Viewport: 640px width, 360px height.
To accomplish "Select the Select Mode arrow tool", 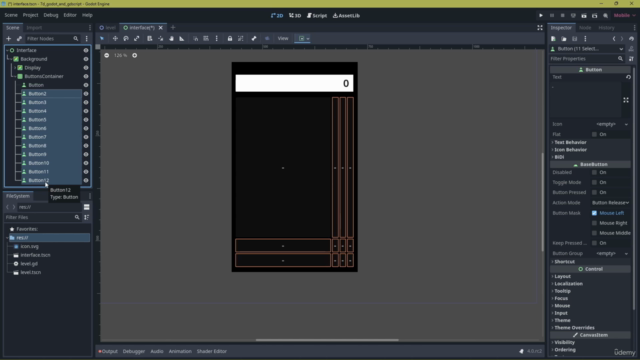I will pyautogui.click(x=102, y=38).
